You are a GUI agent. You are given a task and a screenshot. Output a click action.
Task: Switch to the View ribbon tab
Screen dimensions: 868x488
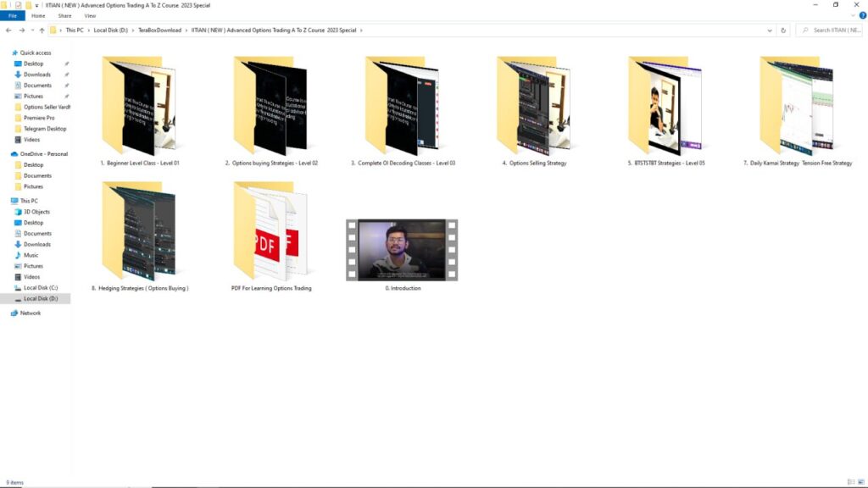[x=90, y=16]
